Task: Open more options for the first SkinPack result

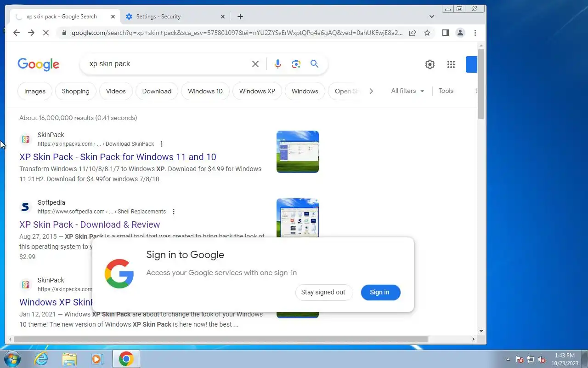Action: pos(161,144)
